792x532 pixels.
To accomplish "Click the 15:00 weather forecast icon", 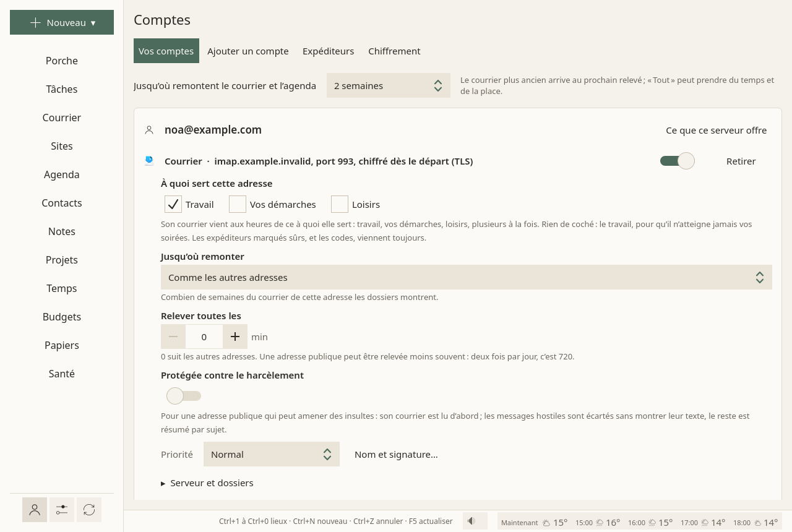I will coord(599,523).
